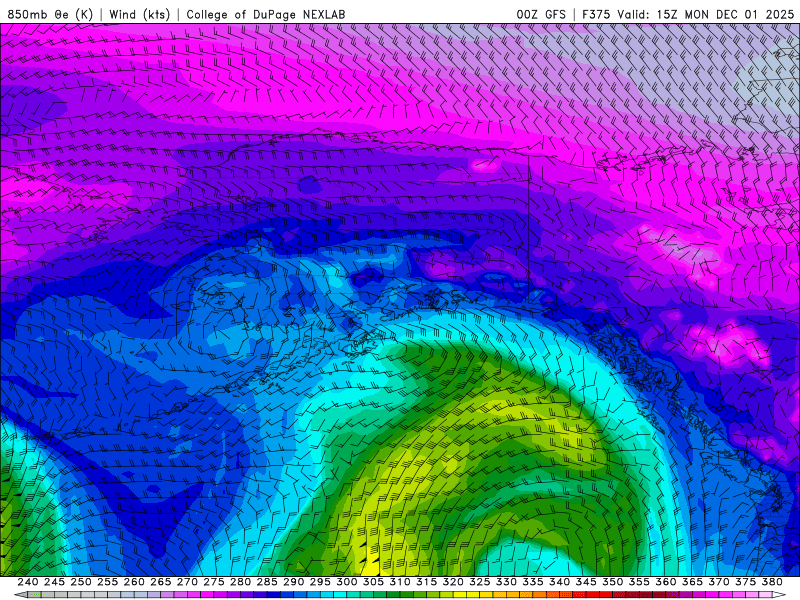The height and width of the screenshot is (600, 800).
Task: Choose the 360 theta-e scale label
Action: [x=665, y=582]
